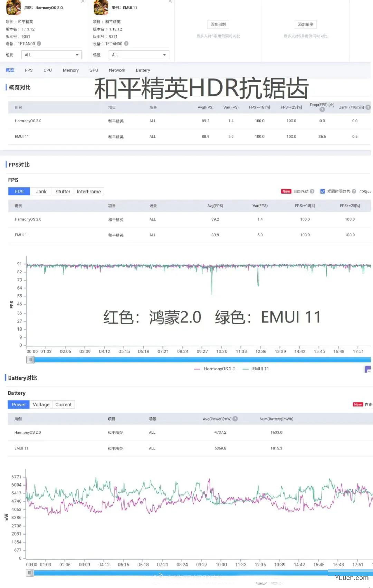
Task: Click the 1633.0 battery sum value
Action: click(x=276, y=432)
